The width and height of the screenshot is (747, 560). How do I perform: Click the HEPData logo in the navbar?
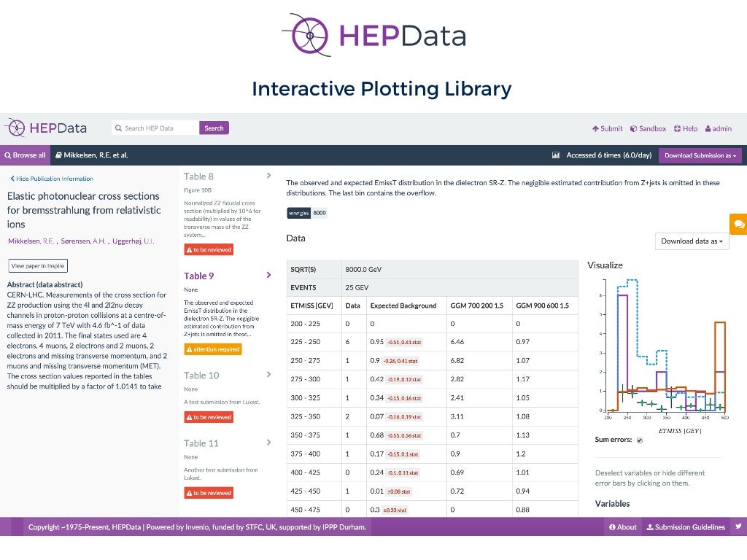[x=46, y=128]
